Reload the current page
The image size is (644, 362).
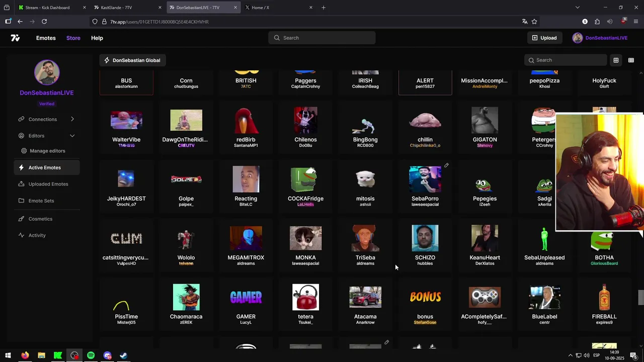(x=44, y=22)
